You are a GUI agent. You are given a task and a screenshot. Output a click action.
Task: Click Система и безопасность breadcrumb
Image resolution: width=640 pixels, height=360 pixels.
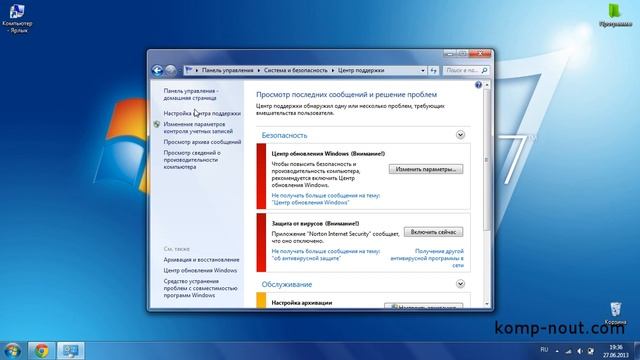coord(296,70)
